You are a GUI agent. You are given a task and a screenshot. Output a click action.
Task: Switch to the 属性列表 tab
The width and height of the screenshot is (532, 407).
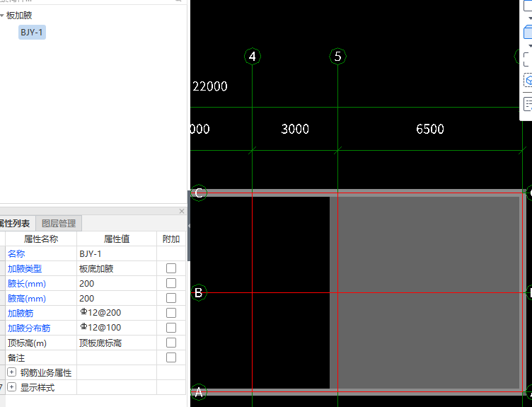(15, 224)
